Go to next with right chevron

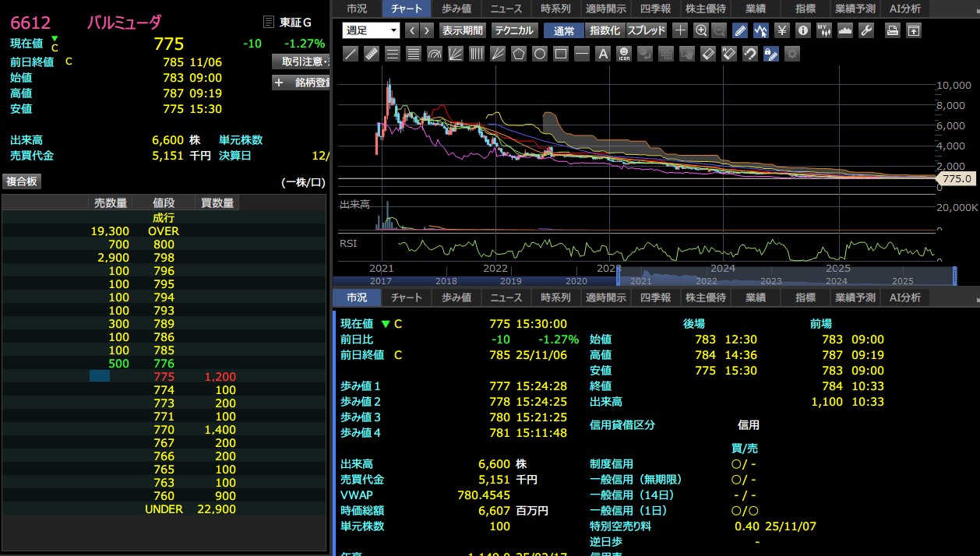pos(428,30)
